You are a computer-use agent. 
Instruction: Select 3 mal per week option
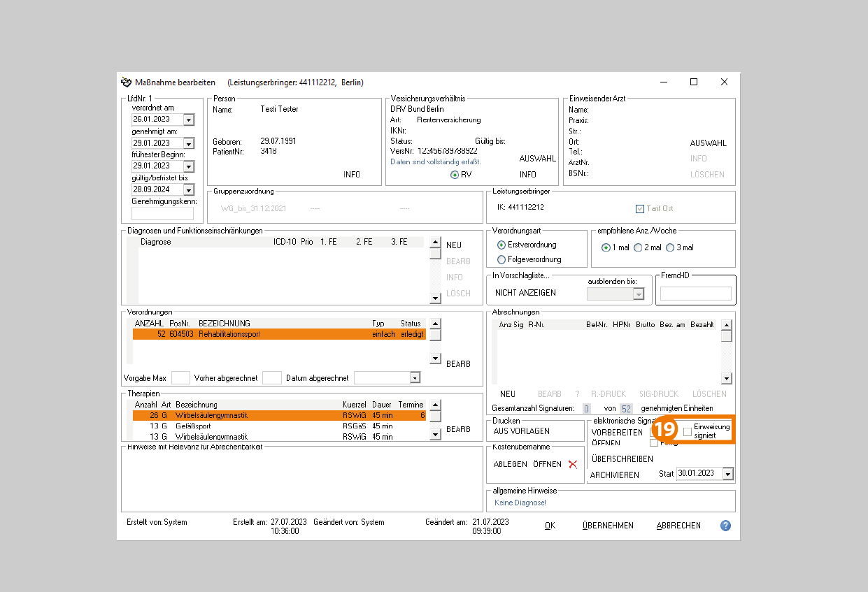point(670,247)
